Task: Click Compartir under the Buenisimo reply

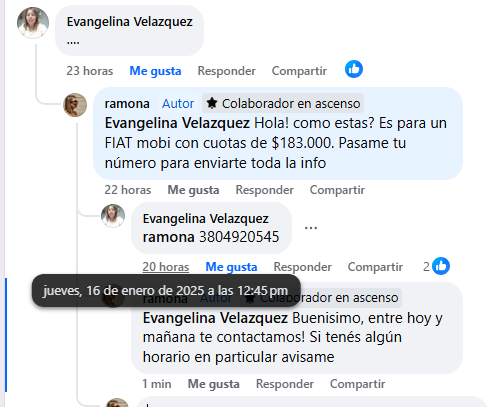Action: coord(358,384)
